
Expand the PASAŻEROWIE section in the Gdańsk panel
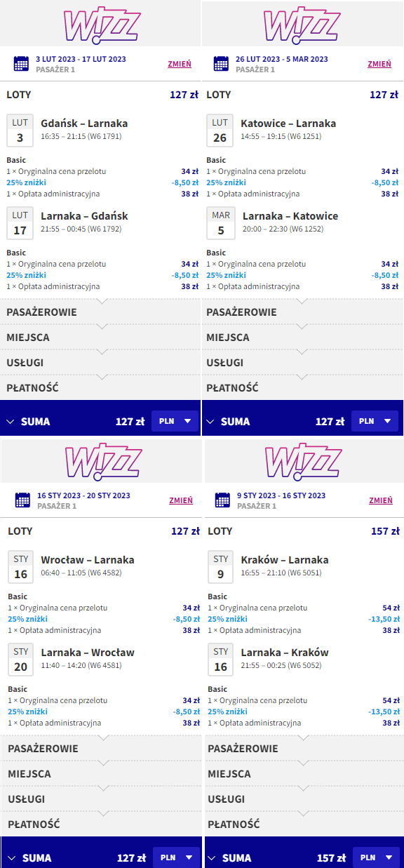coord(100,312)
